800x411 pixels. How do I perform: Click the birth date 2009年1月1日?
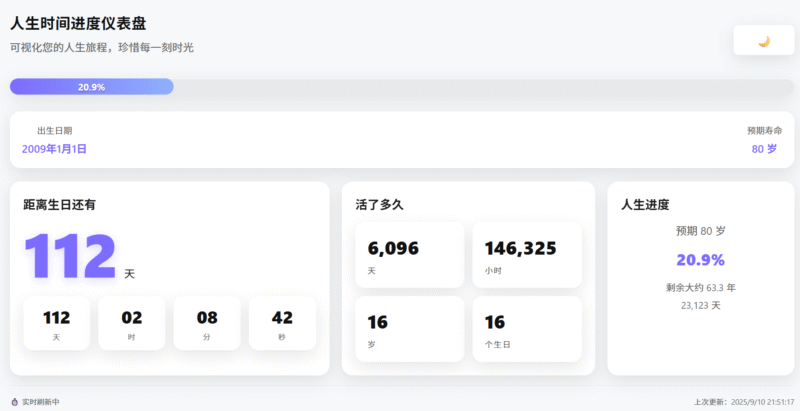55,149
